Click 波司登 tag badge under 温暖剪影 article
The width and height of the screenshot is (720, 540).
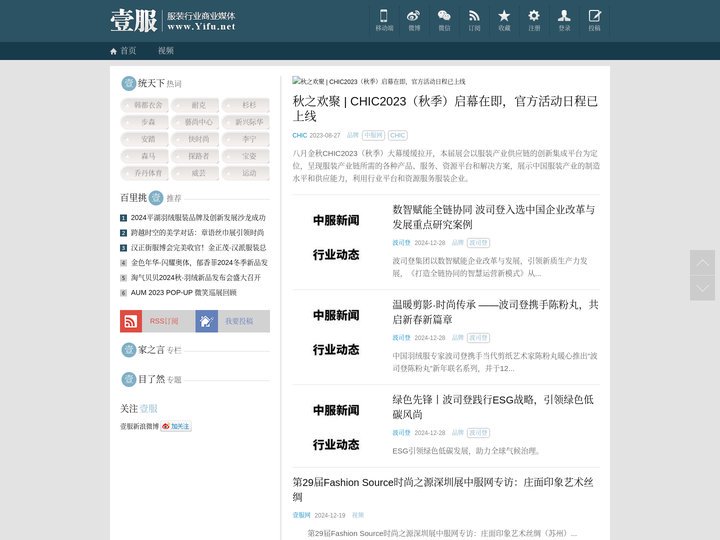[478, 338]
